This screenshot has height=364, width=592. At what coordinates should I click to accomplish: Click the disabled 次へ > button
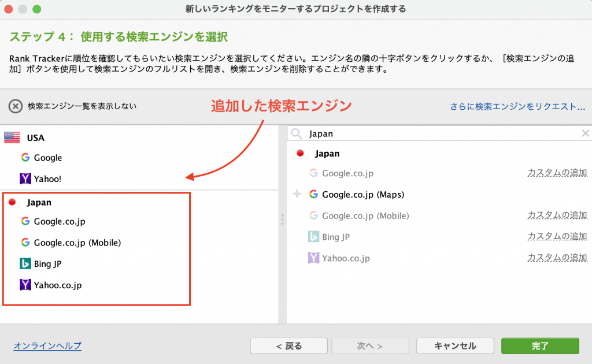pyautogui.click(x=370, y=346)
